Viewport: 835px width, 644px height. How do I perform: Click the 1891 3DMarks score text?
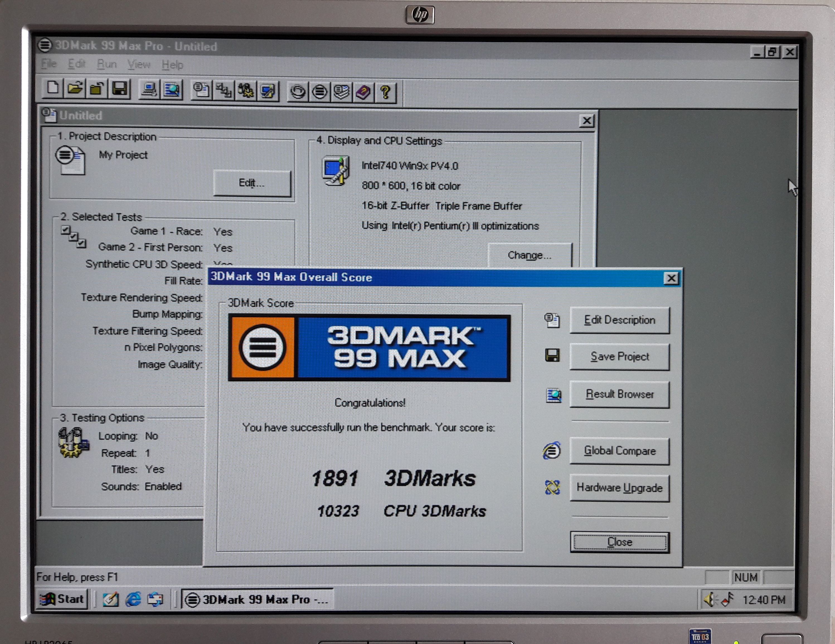pos(394,478)
